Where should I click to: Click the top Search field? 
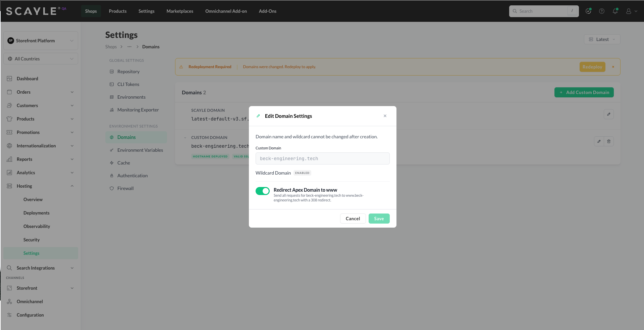click(x=544, y=11)
